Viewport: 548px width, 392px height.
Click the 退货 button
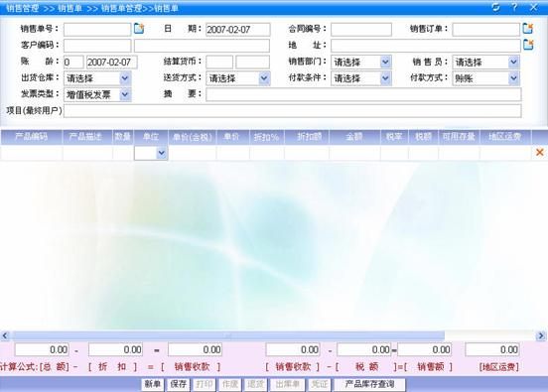click(x=255, y=384)
